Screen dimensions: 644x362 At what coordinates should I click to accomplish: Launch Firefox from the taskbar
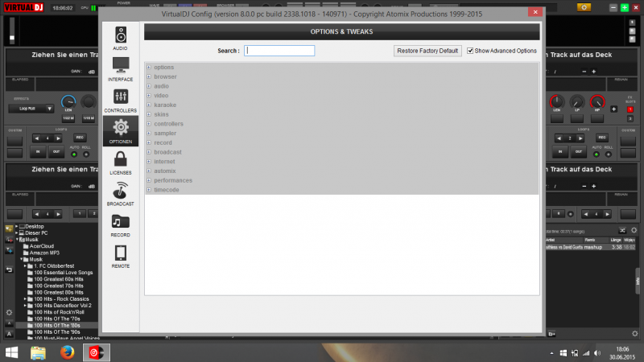(68, 352)
